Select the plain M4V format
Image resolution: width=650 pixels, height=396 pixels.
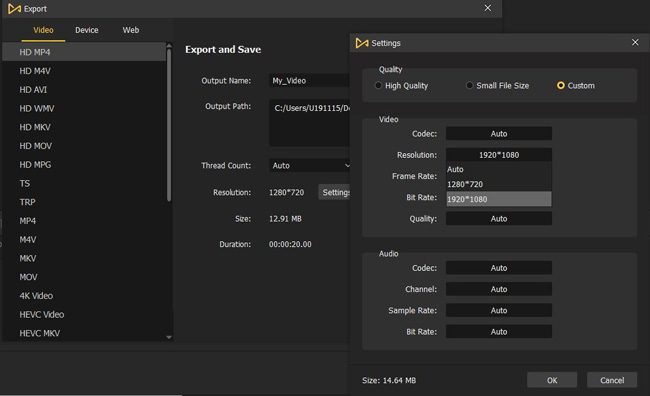84,240
